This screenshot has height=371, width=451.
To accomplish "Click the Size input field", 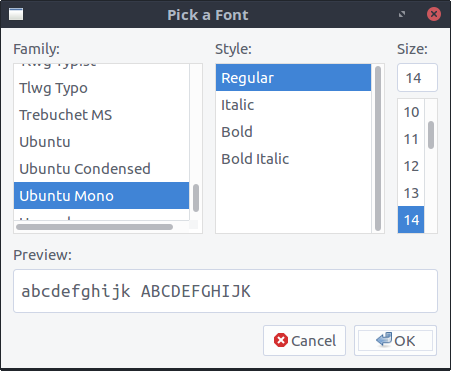I will (x=417, y=78).
